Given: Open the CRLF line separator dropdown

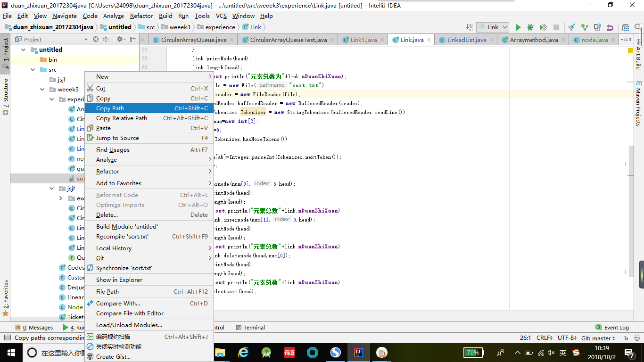Looking at the screenshot, I should pos(544,338).
